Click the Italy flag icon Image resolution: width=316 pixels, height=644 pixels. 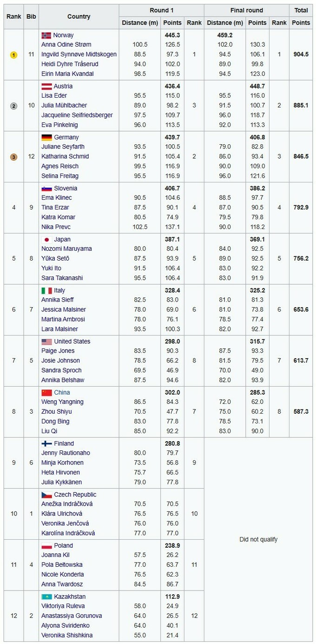pyautogui.click(x=46, y=290)
